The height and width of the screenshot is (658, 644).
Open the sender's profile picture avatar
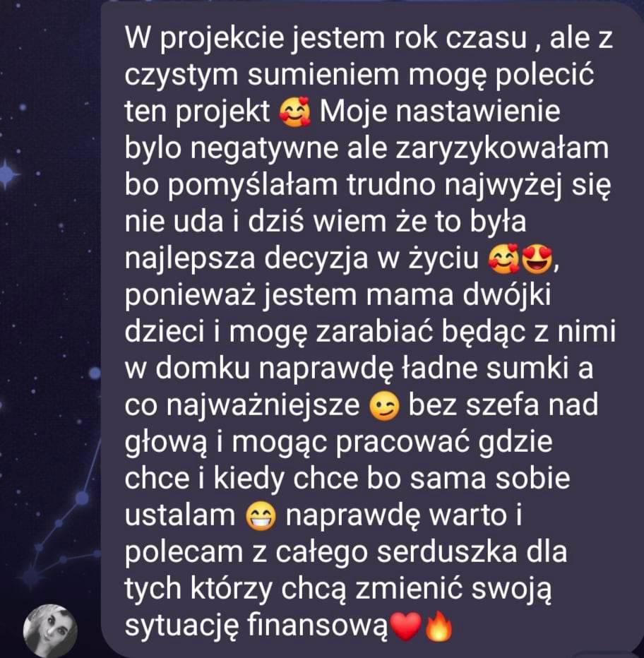pyautogui.click(x=50, y=630)
